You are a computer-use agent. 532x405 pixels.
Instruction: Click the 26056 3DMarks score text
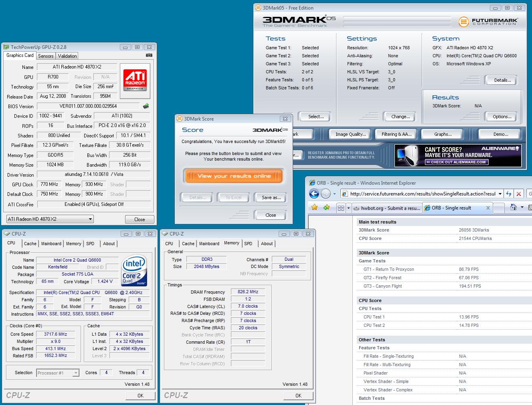pyautogui.click(x=474, y=230)
